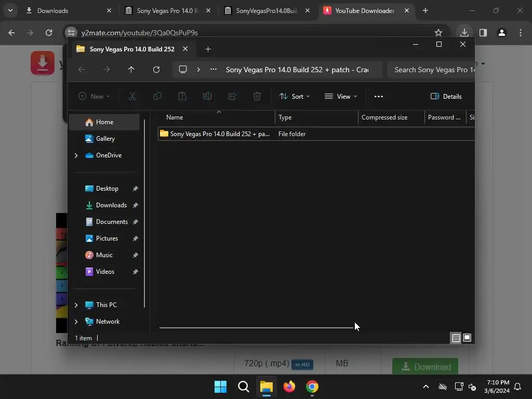Select the YouTube Downloader Chrome tab
The image size is (532, 399).
[x=366, y=10]
